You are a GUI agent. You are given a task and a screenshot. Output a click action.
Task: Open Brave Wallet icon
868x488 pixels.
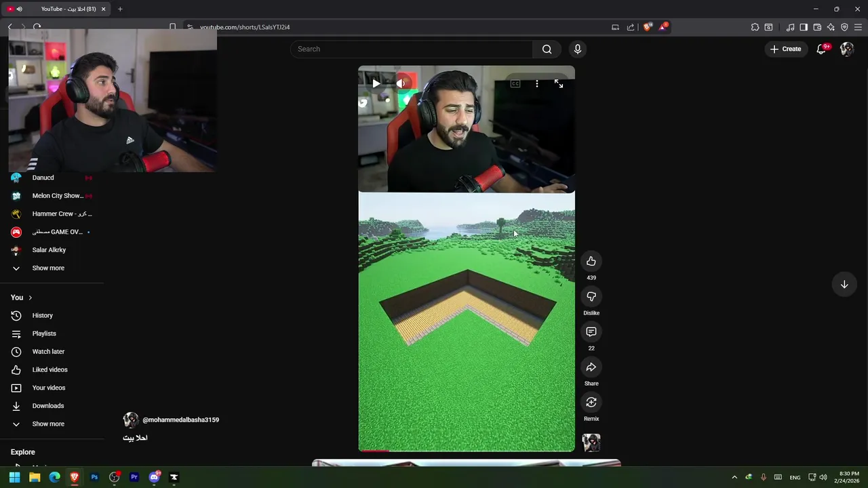tap(817, 27)
